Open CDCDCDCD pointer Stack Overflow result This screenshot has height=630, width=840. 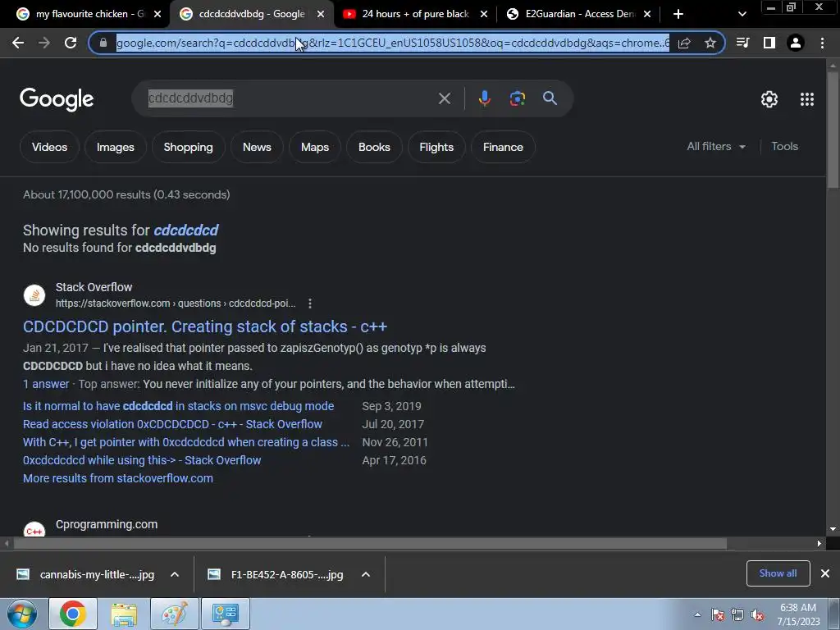pos(204,326)
